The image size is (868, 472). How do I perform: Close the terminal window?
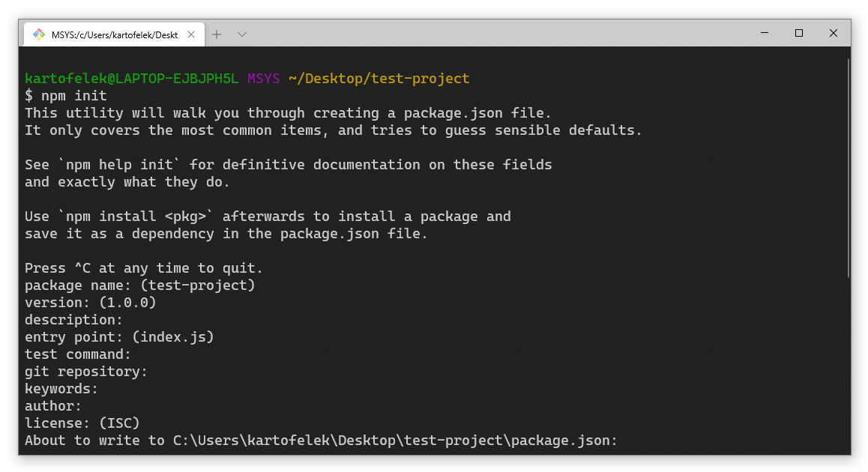pyautogui.click(x=834, y=33)
